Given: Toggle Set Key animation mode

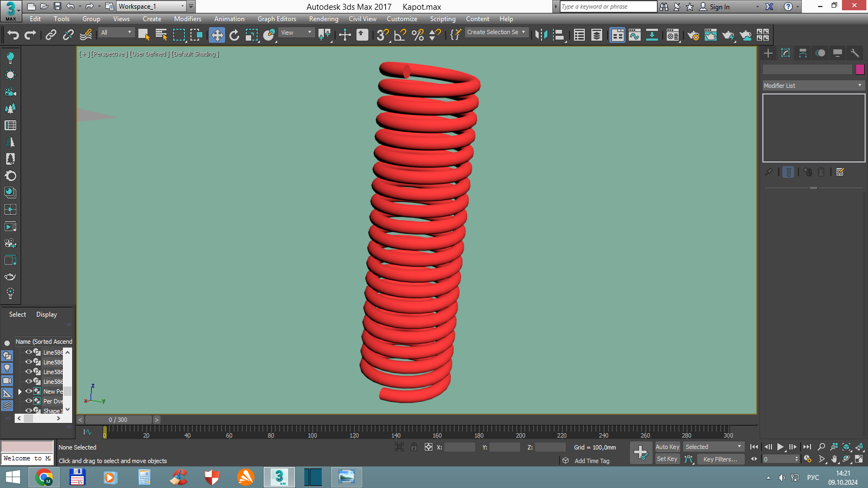Looking at the screenshot, I should (667, 459).
